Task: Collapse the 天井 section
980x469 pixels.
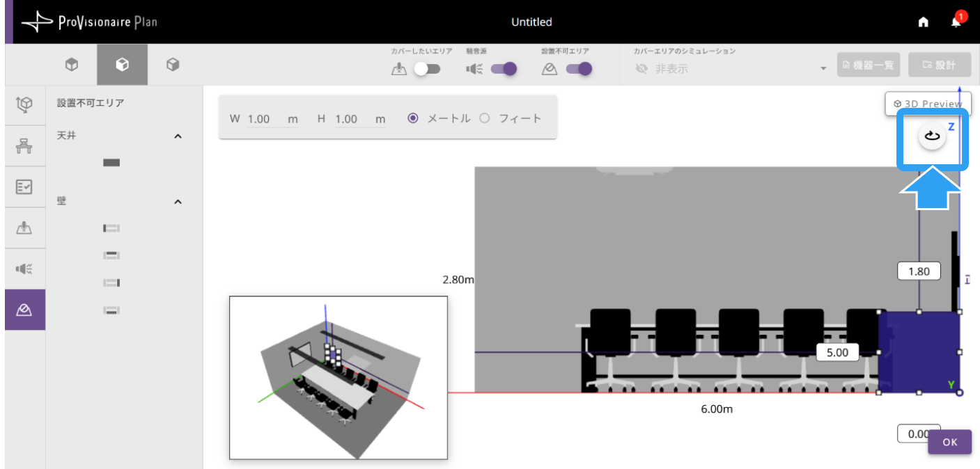Action: coord(178,136)
